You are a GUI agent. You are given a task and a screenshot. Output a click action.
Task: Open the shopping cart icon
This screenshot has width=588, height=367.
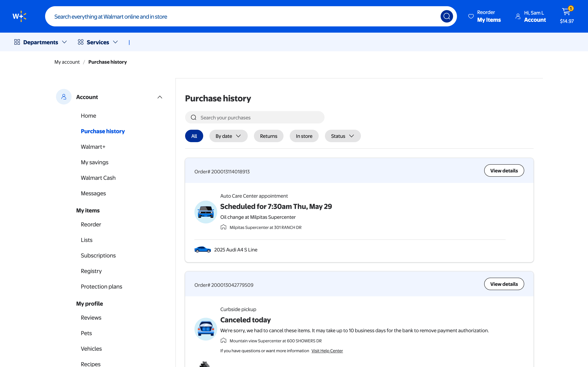pos(566,11)
